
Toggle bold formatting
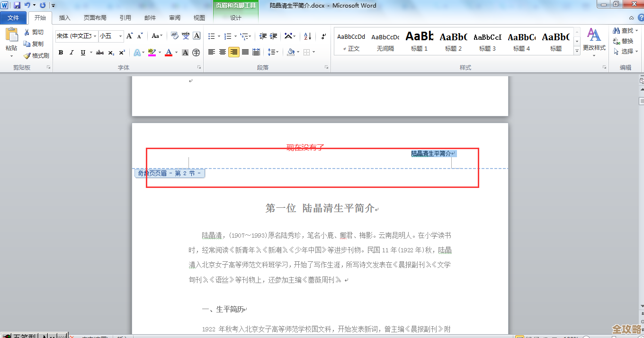click(61, 53)
